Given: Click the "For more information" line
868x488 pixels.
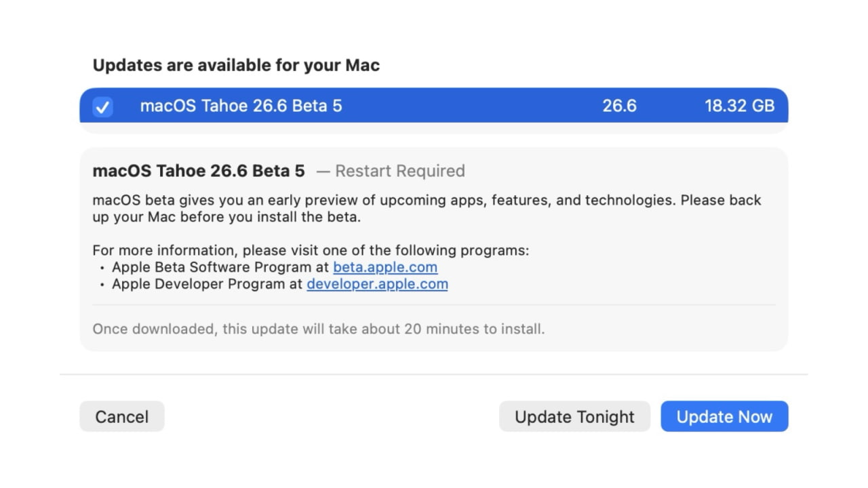Looking at the screenshot, I should (311, 250).
